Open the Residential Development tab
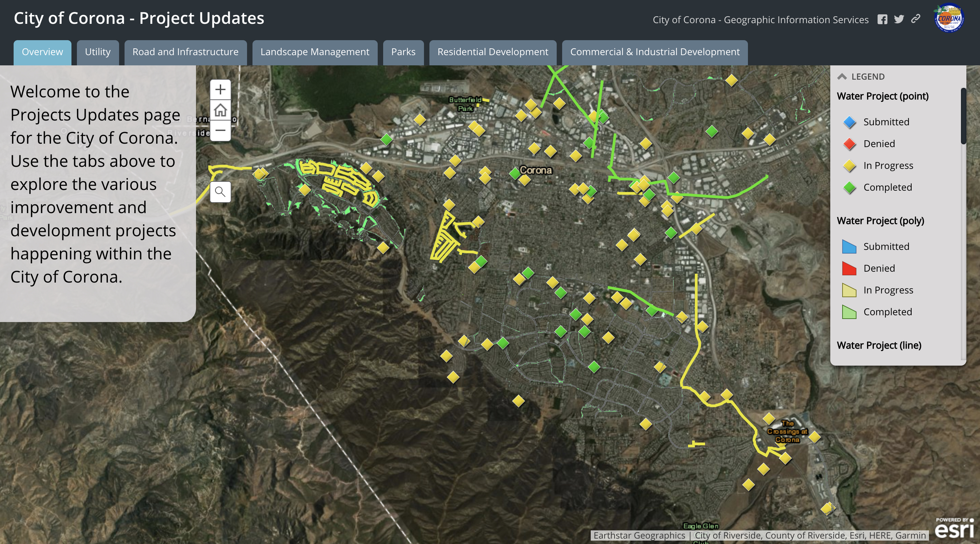The width and height of the screenshot is (980, 544). [493, 52]
